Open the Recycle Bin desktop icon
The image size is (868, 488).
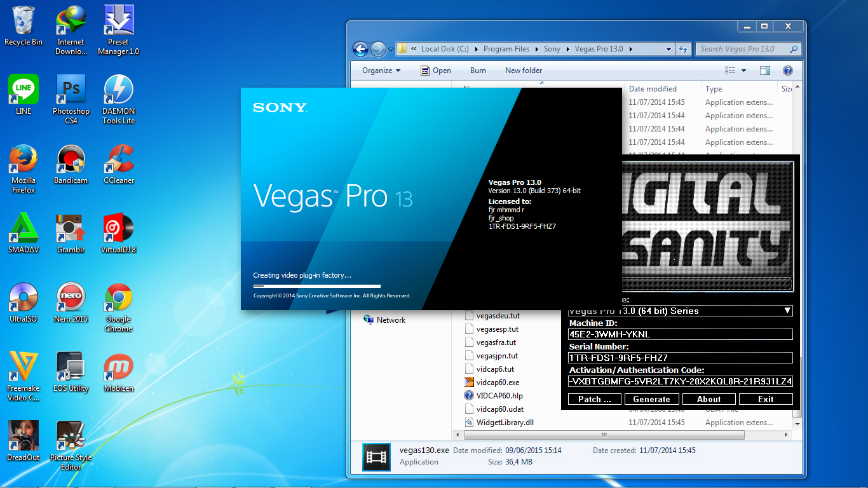tap(24, 25)
